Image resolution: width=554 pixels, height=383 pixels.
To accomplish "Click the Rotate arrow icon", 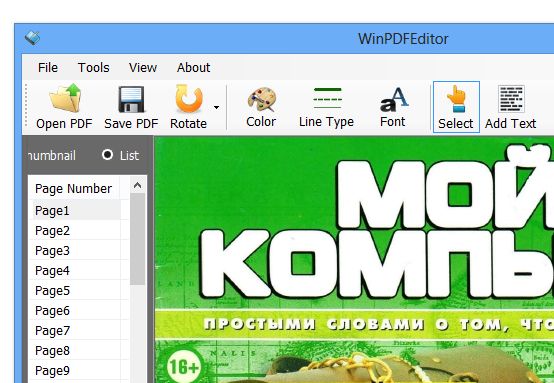I will click(x=189, y=98).
